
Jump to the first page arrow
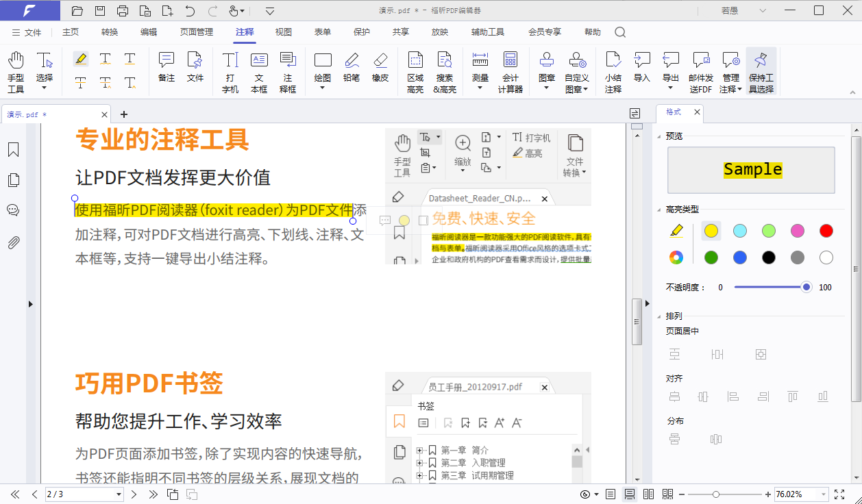click(15, 494)
